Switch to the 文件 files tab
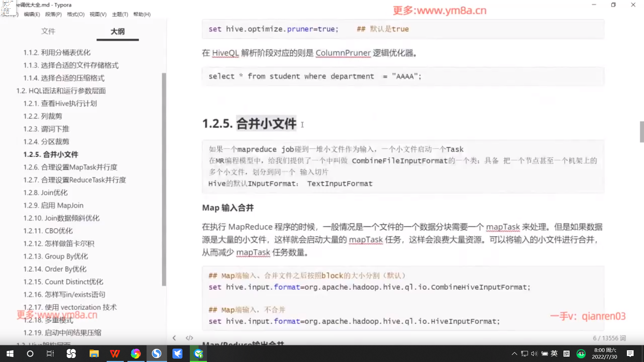The width and height of the screenshot is (644, 362). tap(48, 32)
